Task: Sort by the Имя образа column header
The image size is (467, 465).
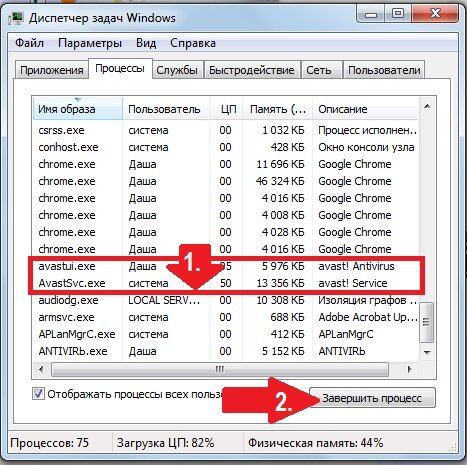Action: [78, 109]
